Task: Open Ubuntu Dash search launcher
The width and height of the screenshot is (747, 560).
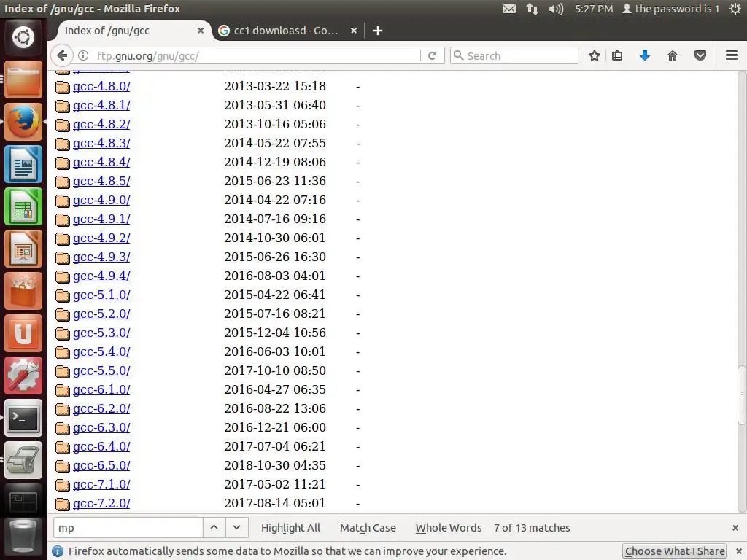Action: (x=23, y=37)
